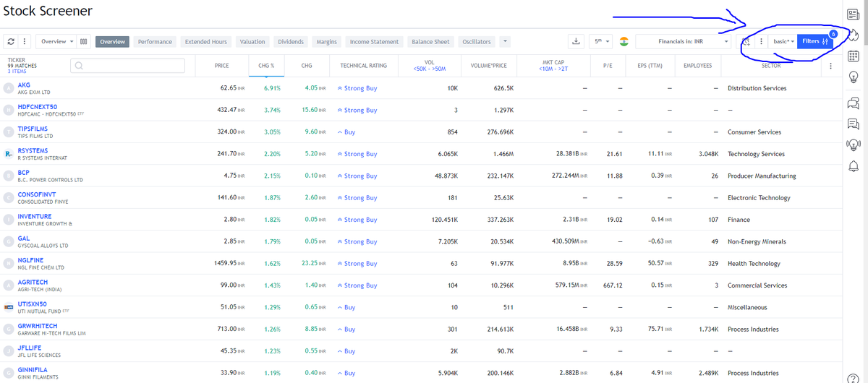Open the blue Filters button
The image size is (868, 383).
tap(814, 41)
